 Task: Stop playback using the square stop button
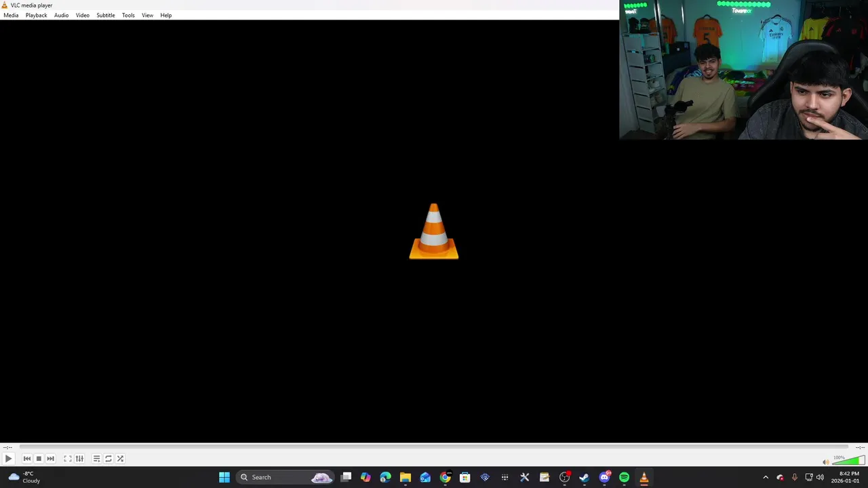click(x=39, y=459)
